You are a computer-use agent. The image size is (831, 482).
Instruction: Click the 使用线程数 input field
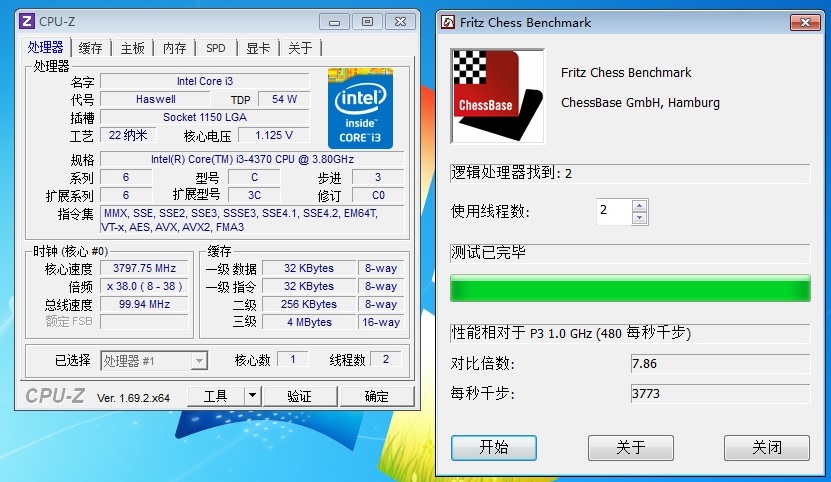[614, 211]
